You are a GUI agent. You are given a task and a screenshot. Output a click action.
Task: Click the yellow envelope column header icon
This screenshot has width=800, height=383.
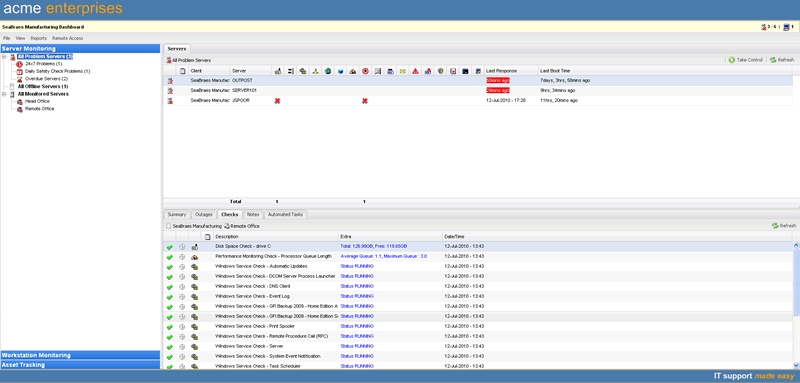click(x=403, y=71)
